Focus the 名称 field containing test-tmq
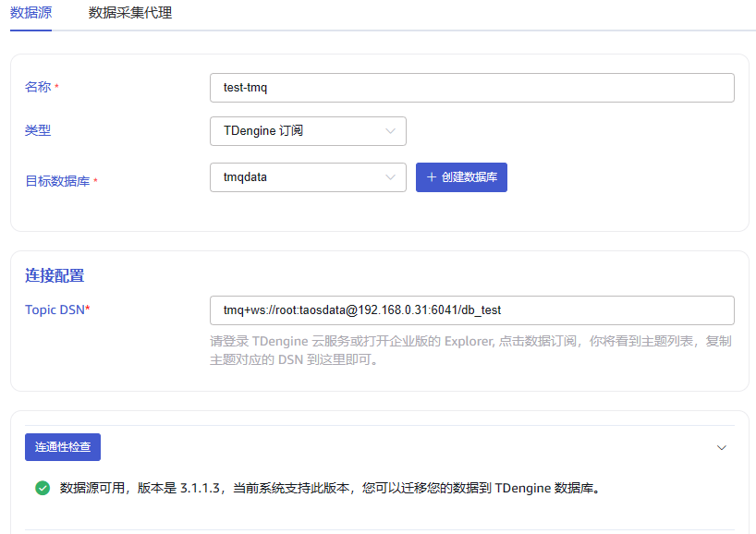Image resolution: width=756 pixels, height=534 pixels. (472, 88)
